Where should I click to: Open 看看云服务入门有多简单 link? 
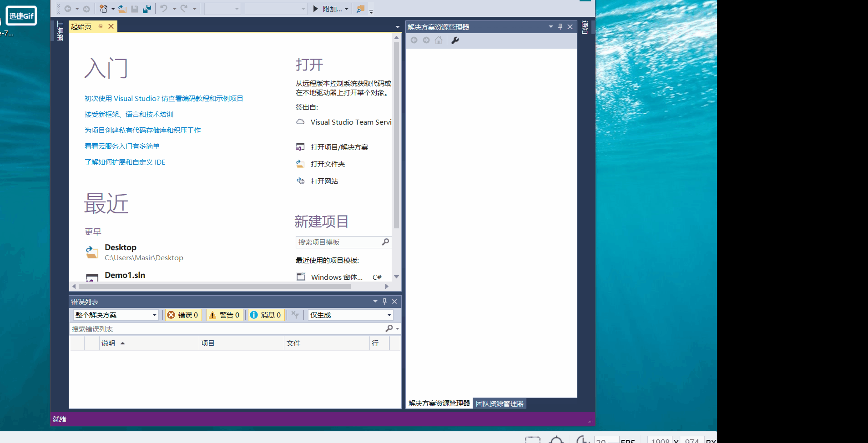tap(122, 146)
